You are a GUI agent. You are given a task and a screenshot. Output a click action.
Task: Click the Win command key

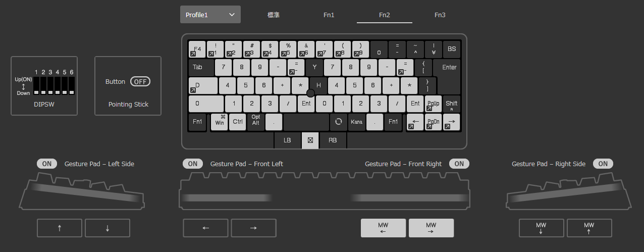[x=219, y=122]
